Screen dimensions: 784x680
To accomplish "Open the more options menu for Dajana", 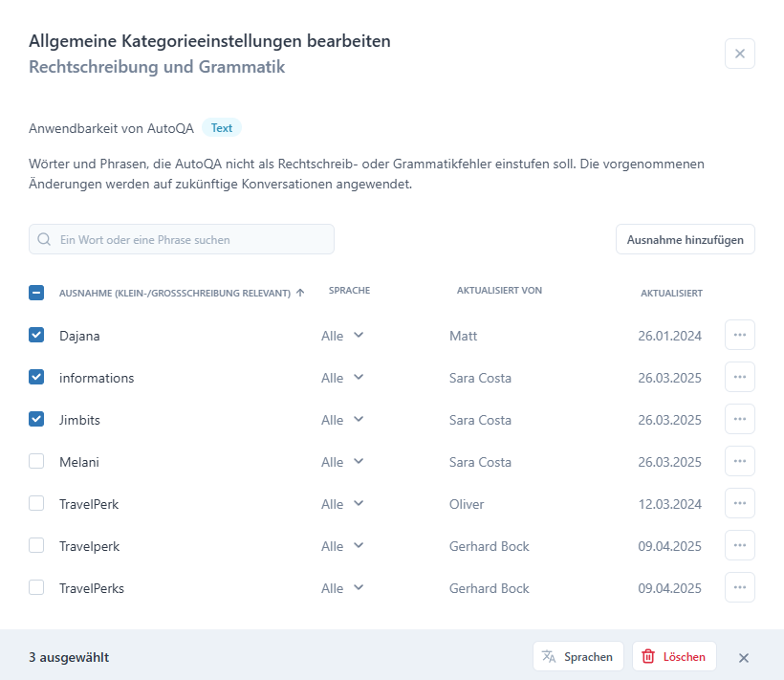I will click(x=739, y=335).
